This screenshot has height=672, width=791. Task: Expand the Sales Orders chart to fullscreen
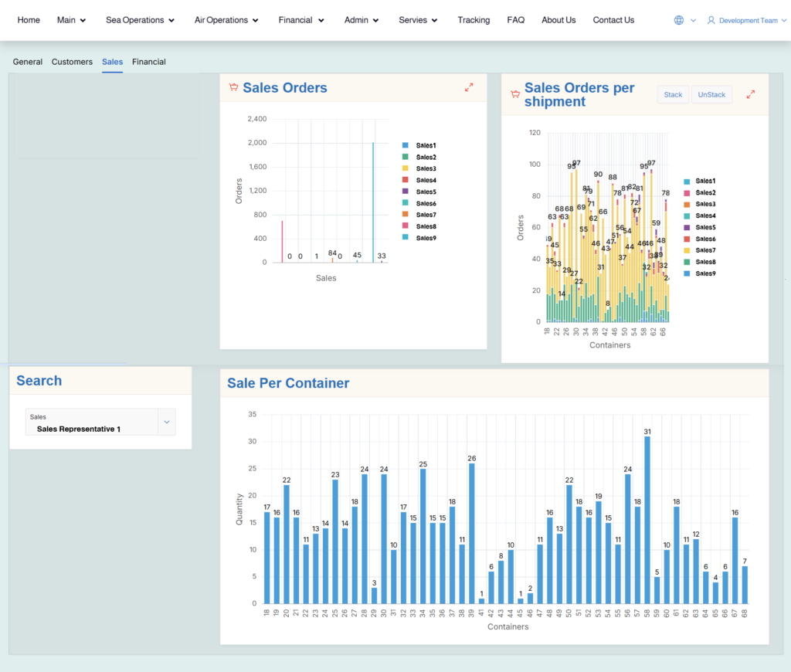point(469,87)
